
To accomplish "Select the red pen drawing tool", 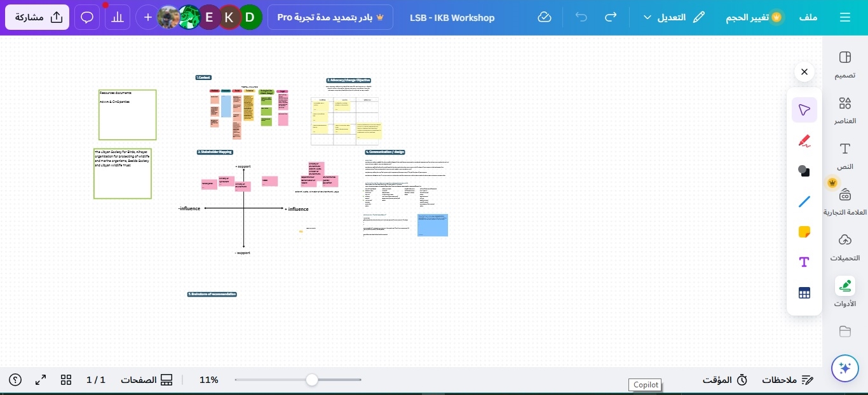I will pos(804,141).
